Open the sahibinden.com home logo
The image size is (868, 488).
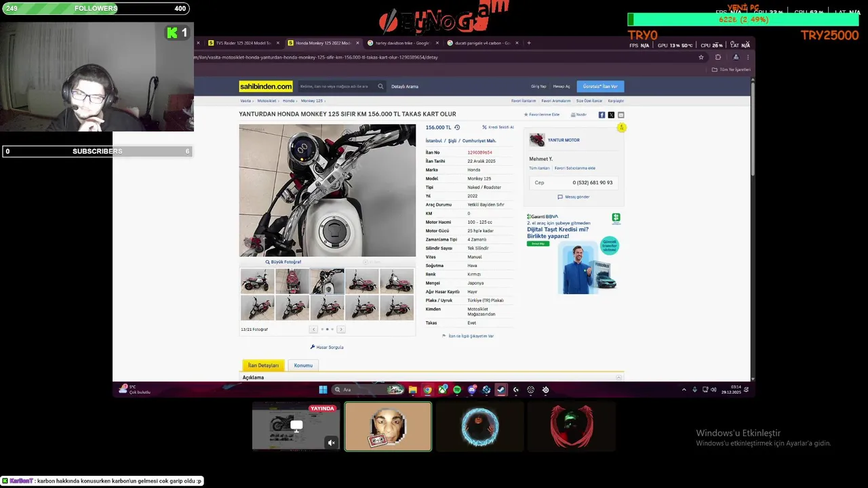pos(266,86)
